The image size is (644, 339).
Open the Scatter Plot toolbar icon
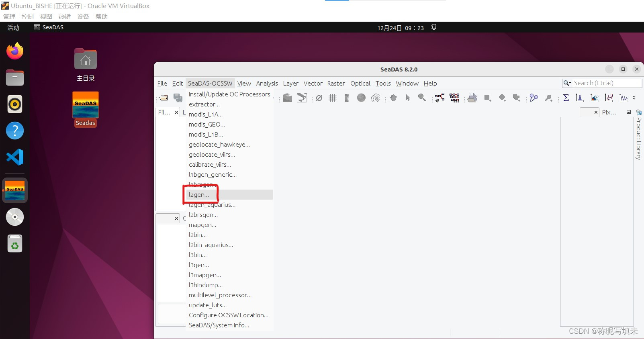pos(595,98)
